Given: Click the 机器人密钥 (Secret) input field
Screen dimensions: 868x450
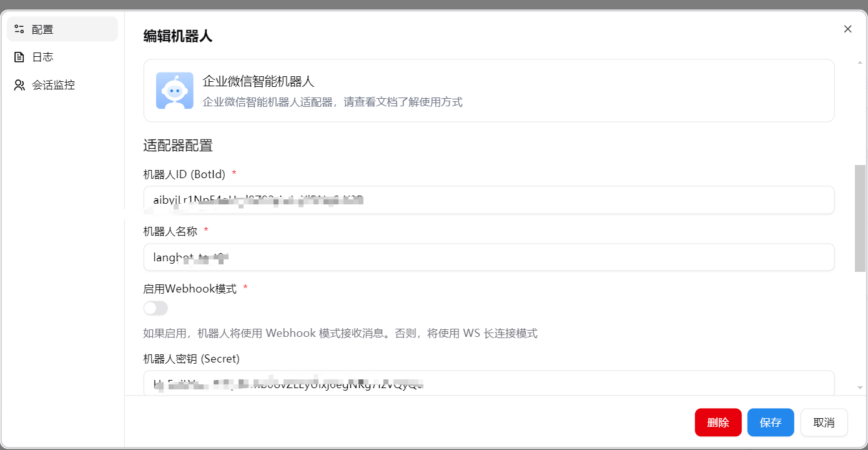Looking at the screenshot, I should [487, 384].
